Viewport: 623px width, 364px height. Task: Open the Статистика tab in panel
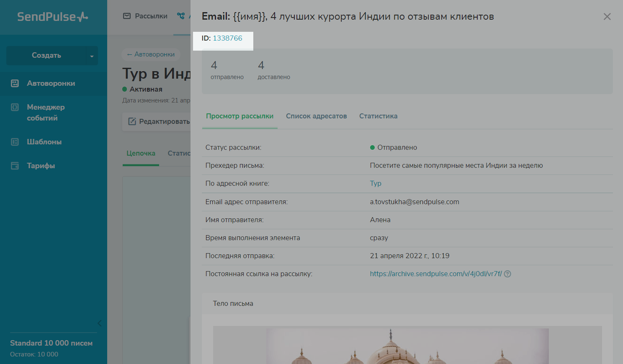tap(378, 116)
